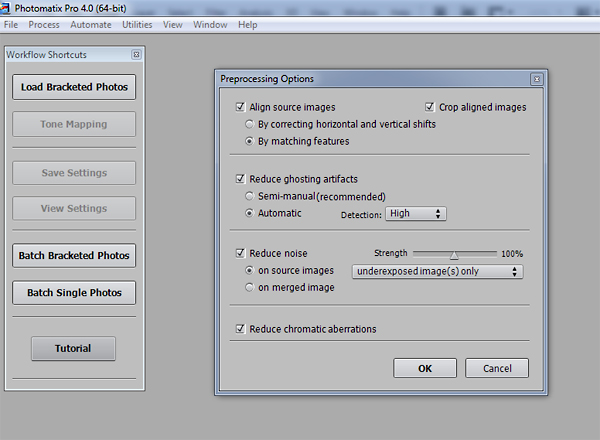Viewport: 600px width, 440px height.
Task: Select Automatic deghosting option
Action: point(249,213)
